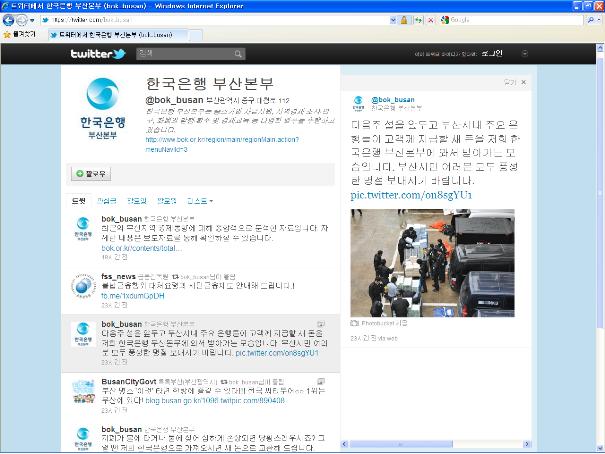This screenshot has width=605, height=454.
Task: Switch to the second profile tab 관심글
Action: click(106, 201)
